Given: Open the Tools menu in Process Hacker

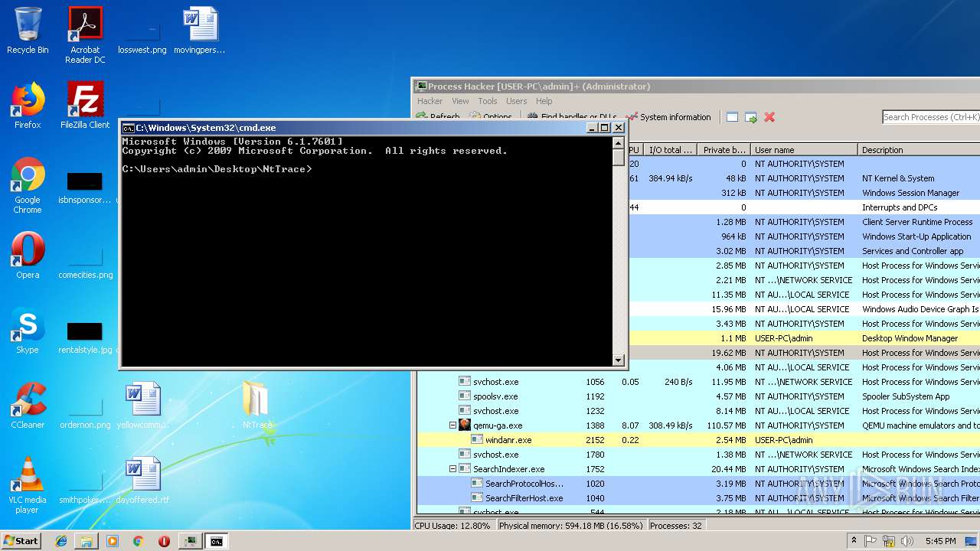Looking at the screenshot, I should (x=488, y=101).
